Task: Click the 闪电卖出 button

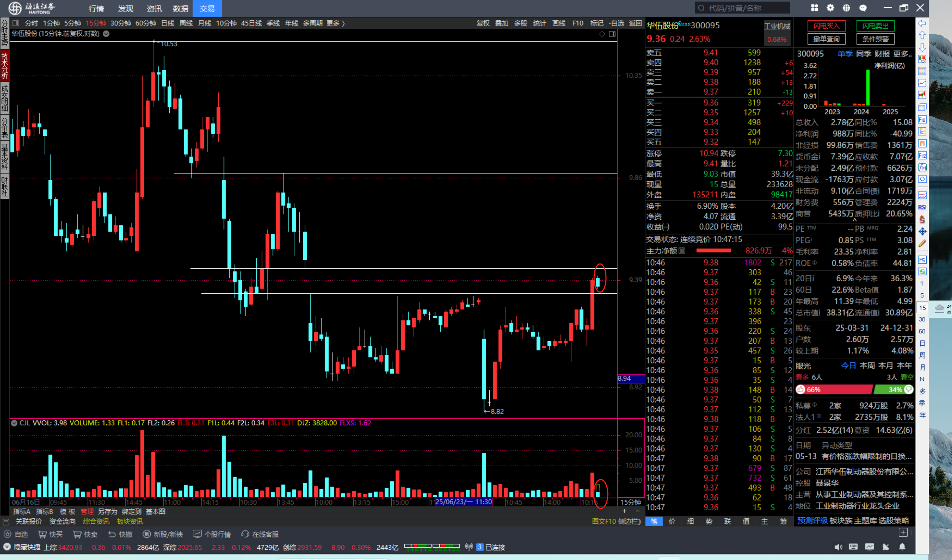Action: (x=875, y=26)
